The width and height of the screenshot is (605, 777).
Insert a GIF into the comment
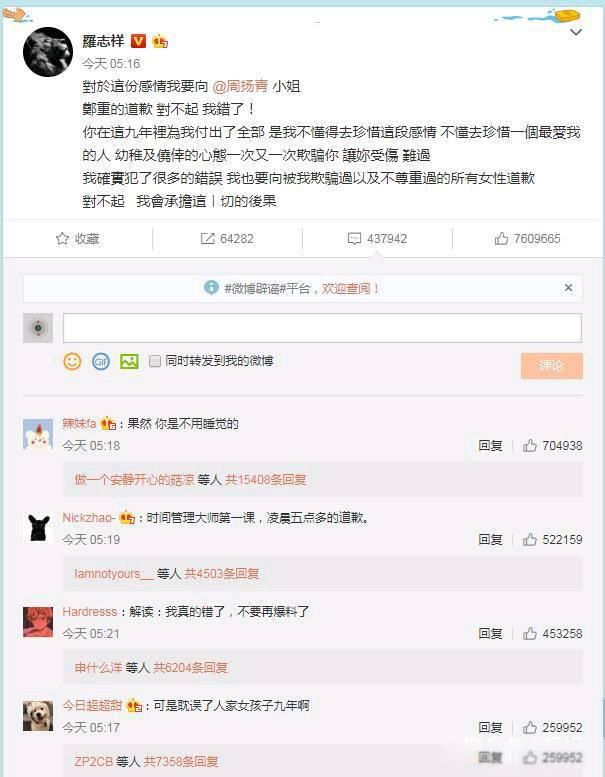(101, 361)
